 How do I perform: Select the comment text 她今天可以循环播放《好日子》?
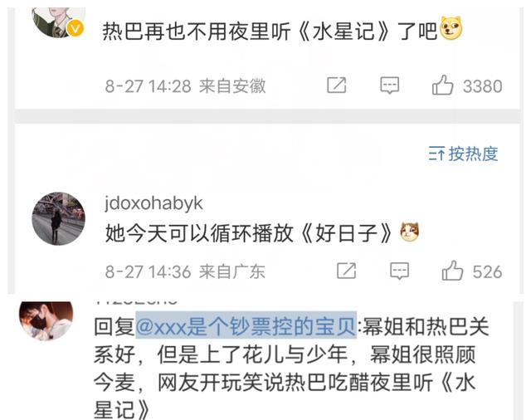249,233
